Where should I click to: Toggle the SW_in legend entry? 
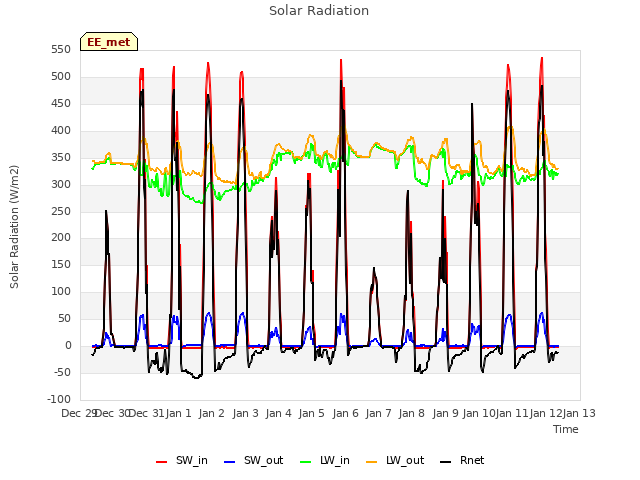coord(182,460)
